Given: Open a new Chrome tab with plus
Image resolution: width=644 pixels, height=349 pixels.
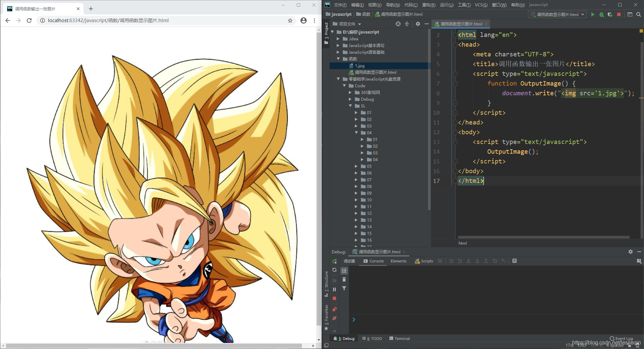Looking at the screenshot, I should click(x=91, y=9).
